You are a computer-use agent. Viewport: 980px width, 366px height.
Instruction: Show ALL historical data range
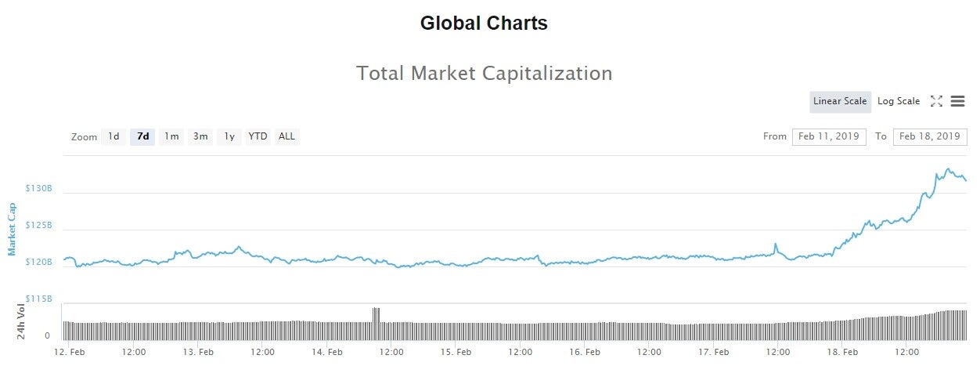287,136
